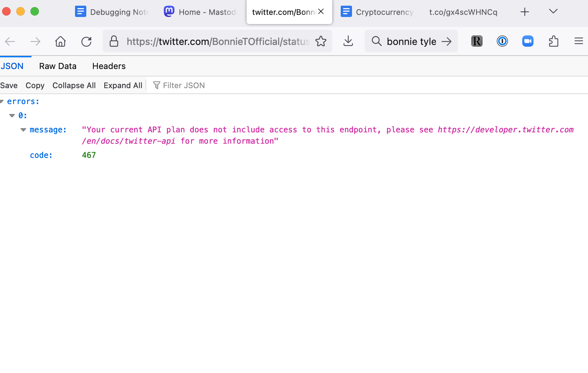Image resolution: width=588 pixels, height=373 pixels.
Task: Collapse the message row twisty
Action: click(23, 130)
